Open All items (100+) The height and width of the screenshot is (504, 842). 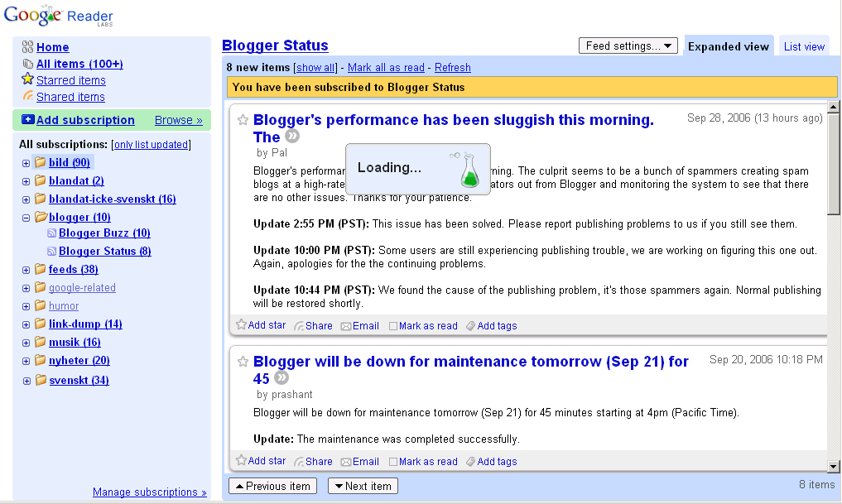point(79,64)
